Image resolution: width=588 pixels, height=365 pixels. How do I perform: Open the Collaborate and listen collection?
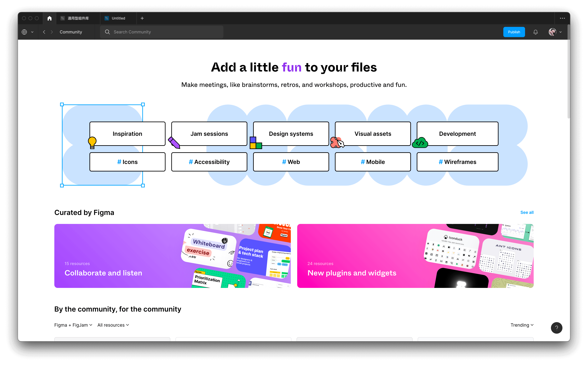point(172,256)
